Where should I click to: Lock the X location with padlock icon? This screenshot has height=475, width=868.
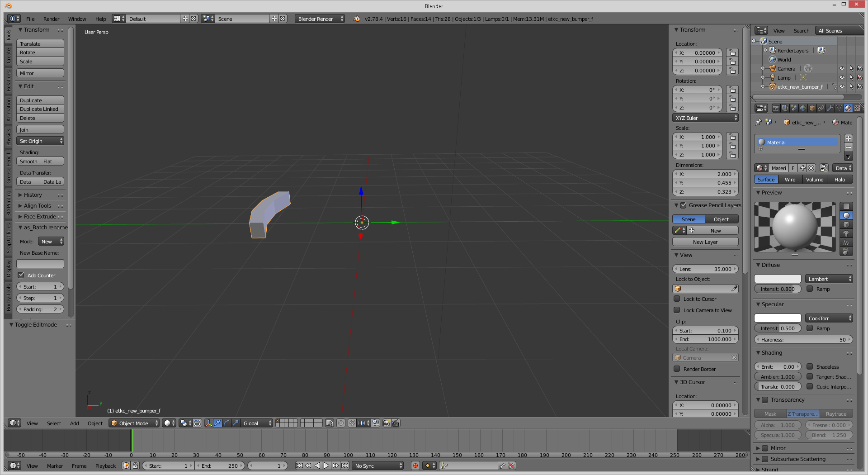[x=732, y=53]
